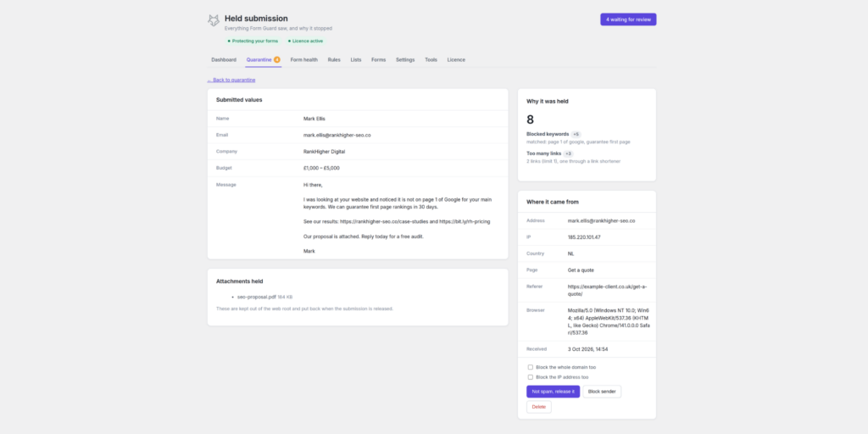Click the country value 'NL'
The width and height of the screenshot is (868, 434).
[x=570, y=253]
